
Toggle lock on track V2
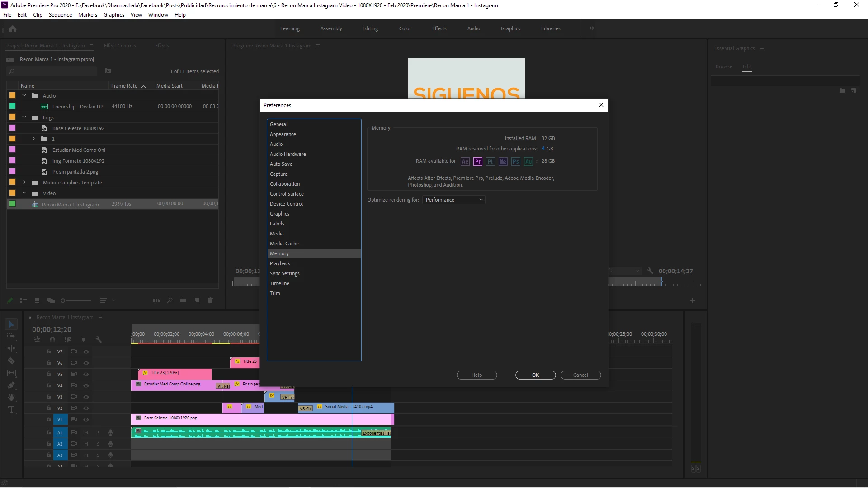point(48,408)
